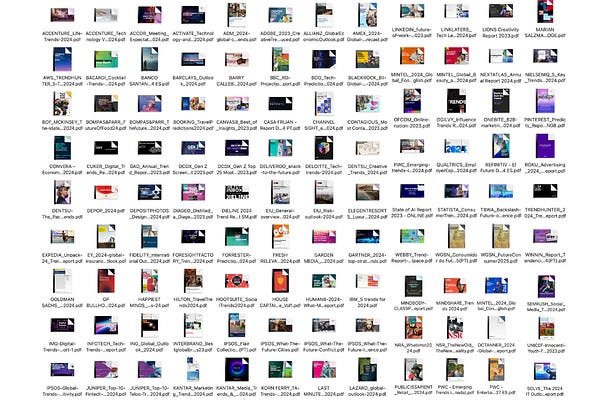Screen dimensions: 600x400
Task: Click the FORRESTER Predictions 2024 file name
Action: 237,258
